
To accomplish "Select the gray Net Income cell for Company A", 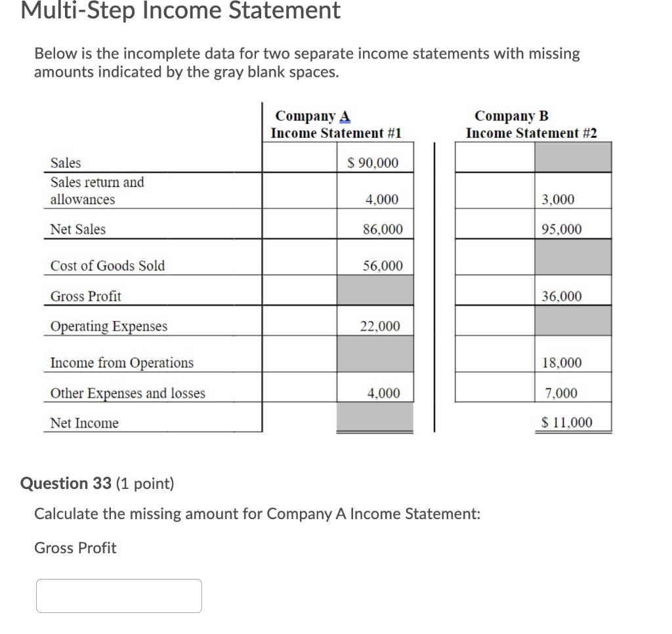I will click(x=375, y=417).
